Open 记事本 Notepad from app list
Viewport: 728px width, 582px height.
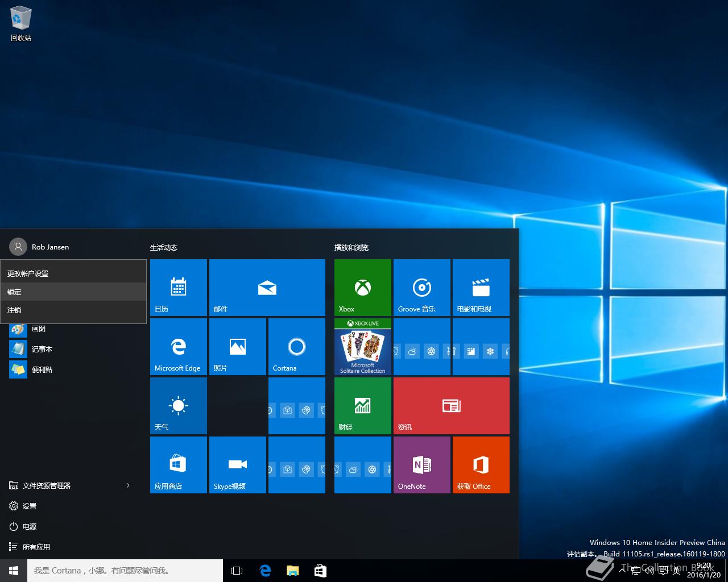click(73, 349)
